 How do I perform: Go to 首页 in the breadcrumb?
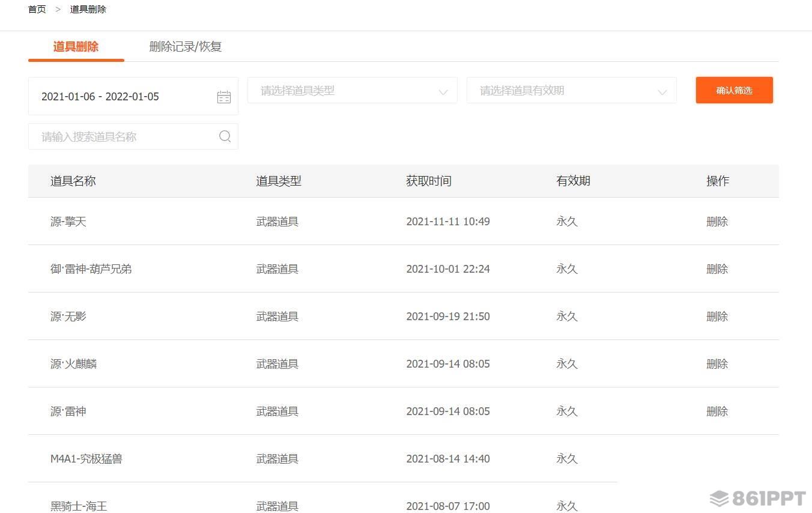(x=37, y=9)
